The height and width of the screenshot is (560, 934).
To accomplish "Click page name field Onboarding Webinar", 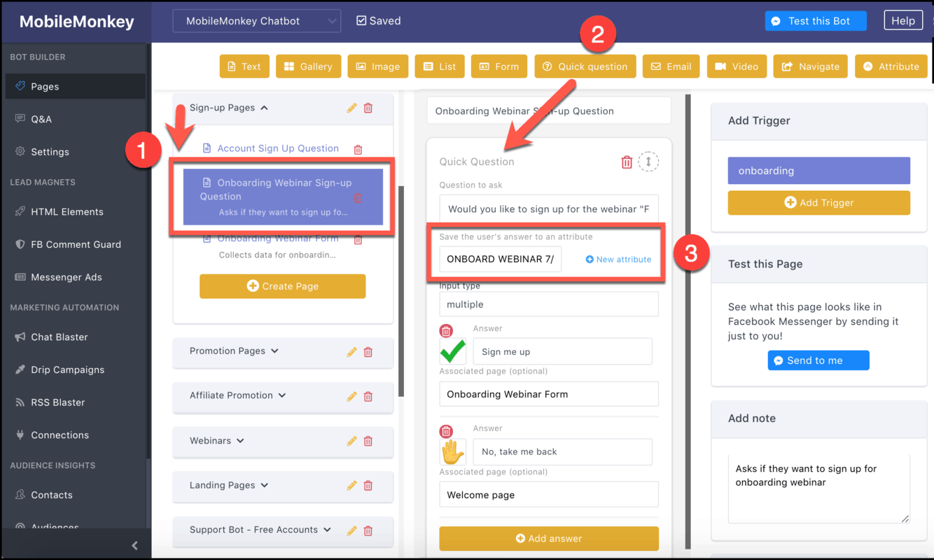I will [x=549, y=111].
